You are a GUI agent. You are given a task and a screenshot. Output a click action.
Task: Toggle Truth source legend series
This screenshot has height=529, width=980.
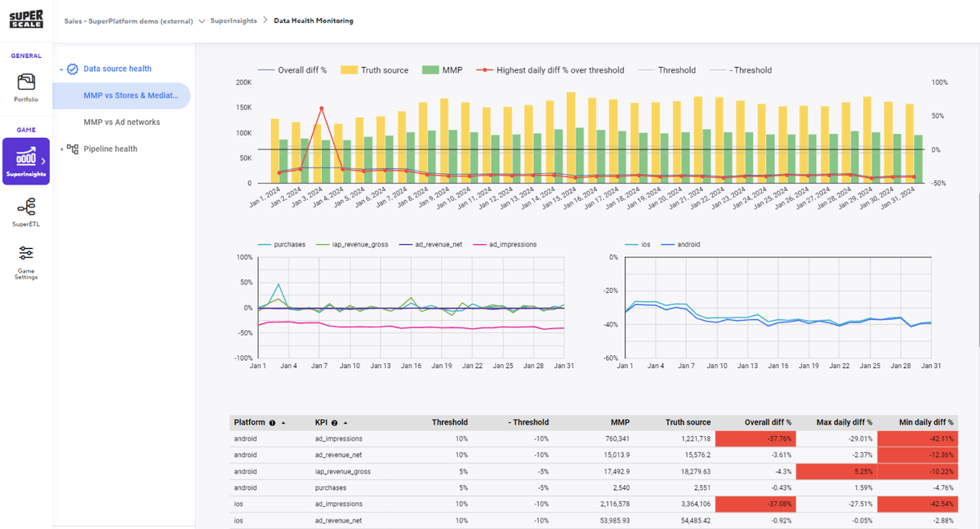pyautogui.click(x=374, y=70)
